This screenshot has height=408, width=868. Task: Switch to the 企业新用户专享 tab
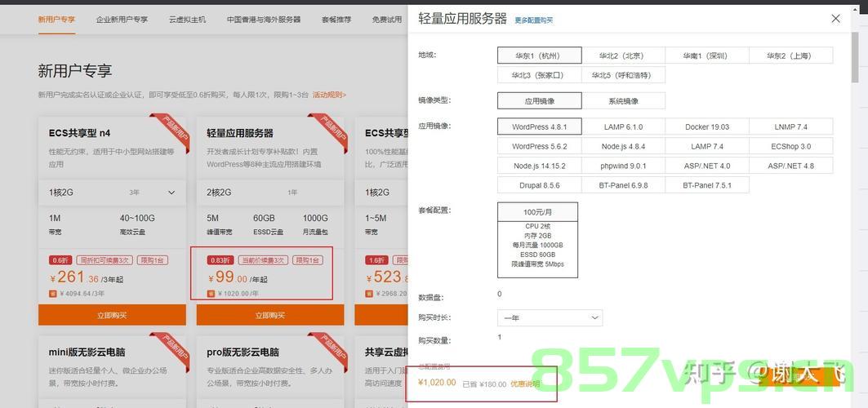(x=122, y=20)
